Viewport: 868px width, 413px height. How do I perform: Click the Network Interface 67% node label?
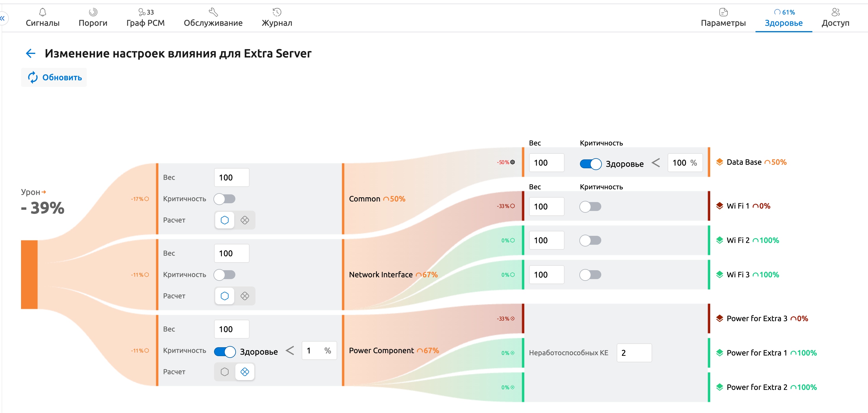(393, 275)
